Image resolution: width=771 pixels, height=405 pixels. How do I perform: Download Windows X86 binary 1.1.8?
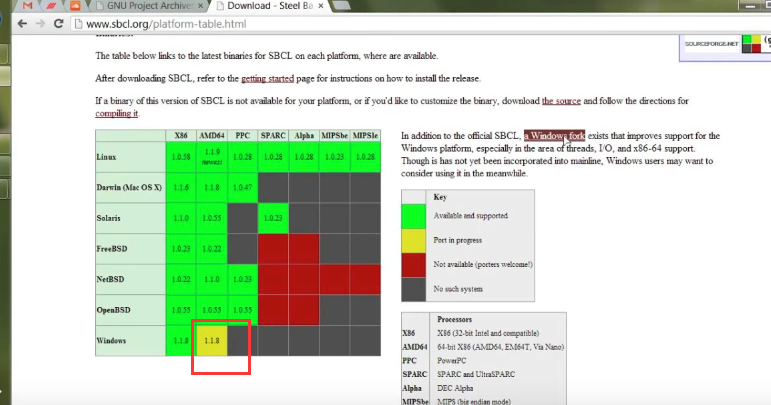click(x=181, y=341)
